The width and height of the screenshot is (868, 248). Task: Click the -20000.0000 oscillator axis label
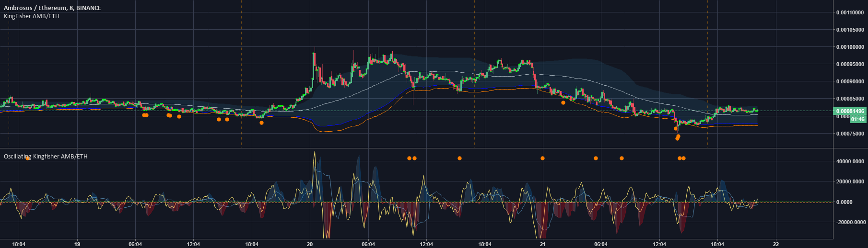click(850, 222)
